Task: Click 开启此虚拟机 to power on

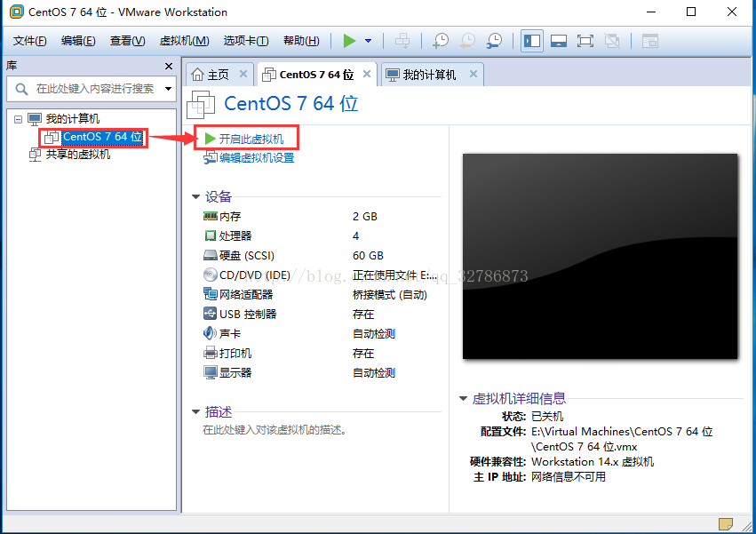Action: (x=251, y=139)
